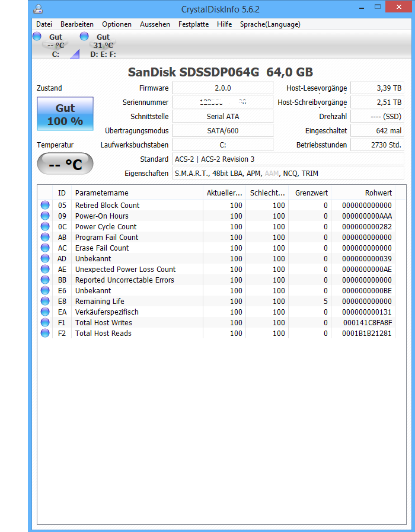The height and width of the screenshot is (532, 415).
Task: Click status orb for Reported Uncorrectable Errors
Action: 45,280
